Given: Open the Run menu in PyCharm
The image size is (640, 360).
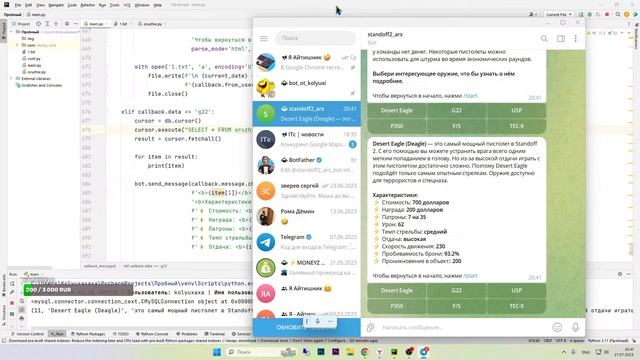Looking at the screenshot, I should point(102,5).
